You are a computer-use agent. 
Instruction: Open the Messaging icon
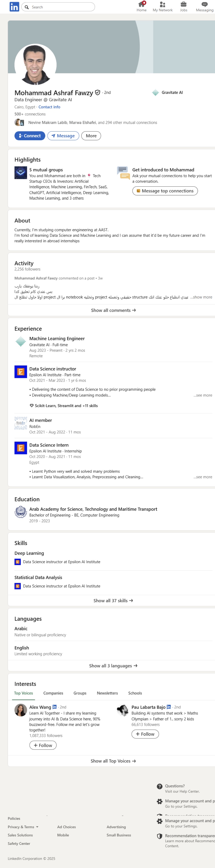coord(204,4)
